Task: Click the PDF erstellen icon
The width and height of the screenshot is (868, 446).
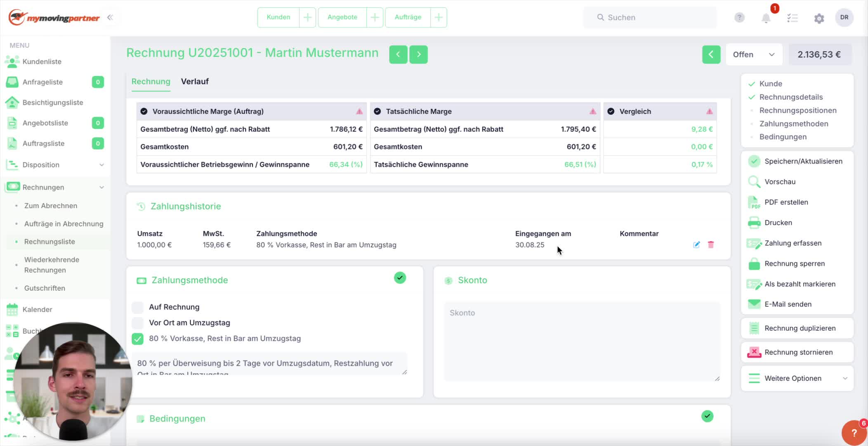Action: click(754, 202)
